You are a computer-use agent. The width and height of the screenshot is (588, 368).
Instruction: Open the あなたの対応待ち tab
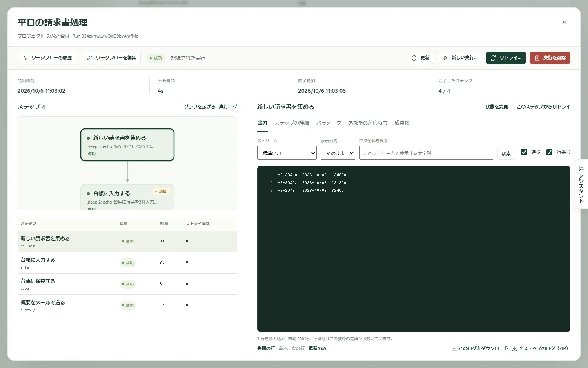[367, 123]
